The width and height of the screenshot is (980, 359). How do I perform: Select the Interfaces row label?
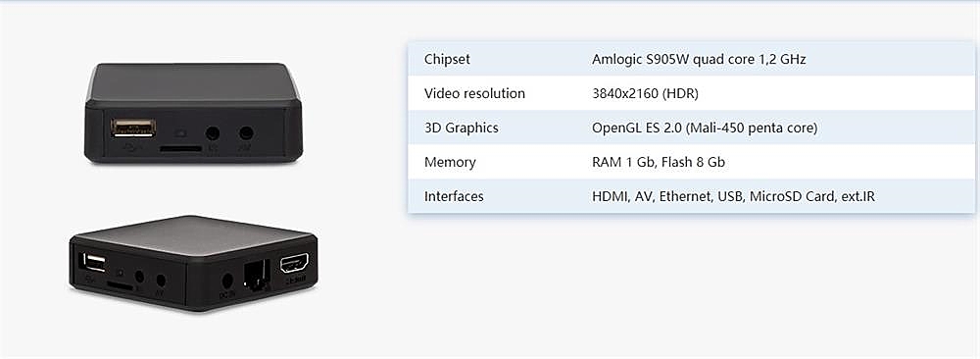point(454,196)
